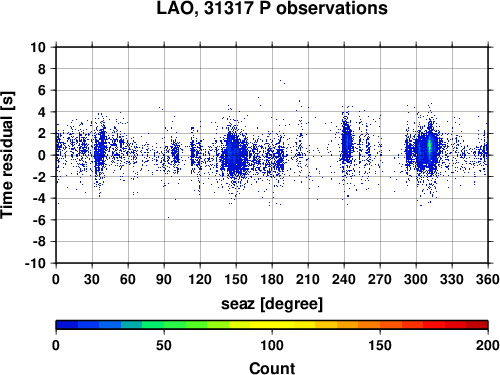Click the x-axis tick label 300
Viewport: 500px width, 375px height.
[416, 279]
